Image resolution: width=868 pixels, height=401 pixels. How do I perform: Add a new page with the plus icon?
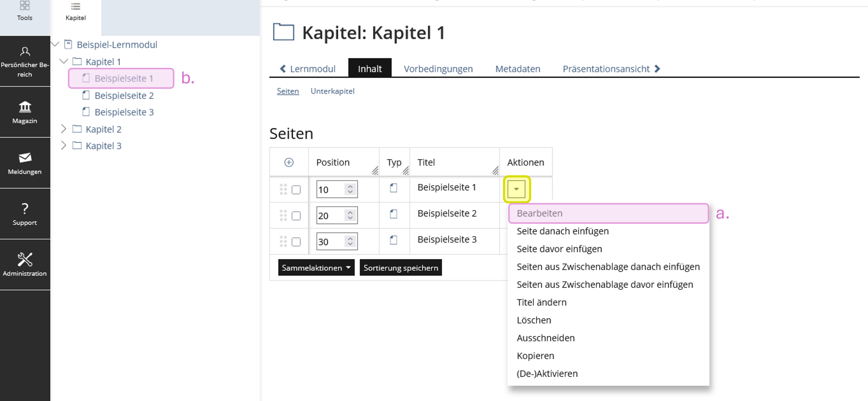point(289,162)
